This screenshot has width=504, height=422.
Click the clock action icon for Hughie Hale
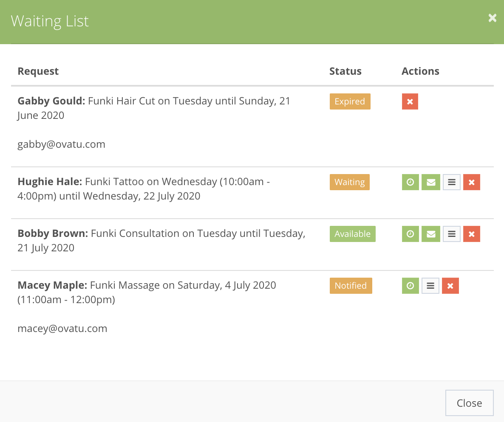coord(410,182)
